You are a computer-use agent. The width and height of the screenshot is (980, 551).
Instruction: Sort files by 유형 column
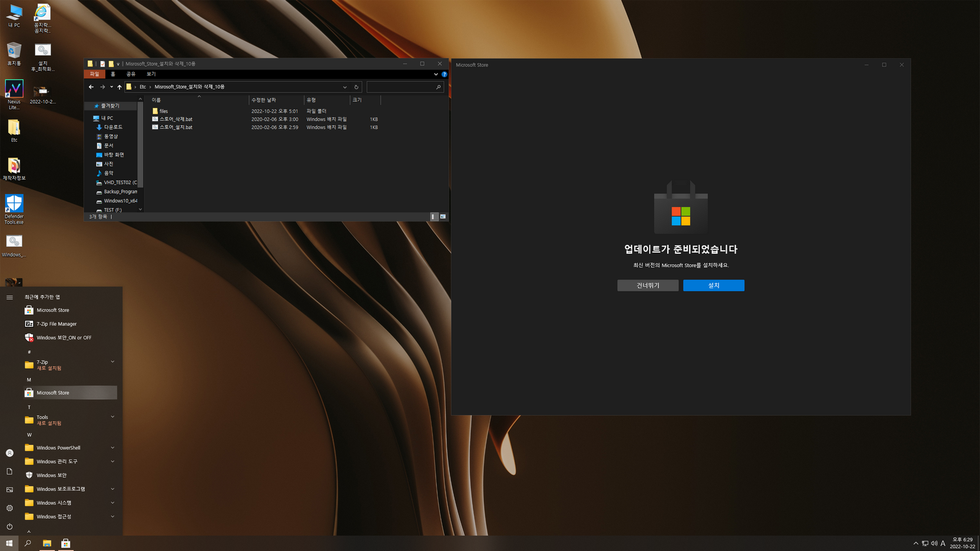coord(327,100)
